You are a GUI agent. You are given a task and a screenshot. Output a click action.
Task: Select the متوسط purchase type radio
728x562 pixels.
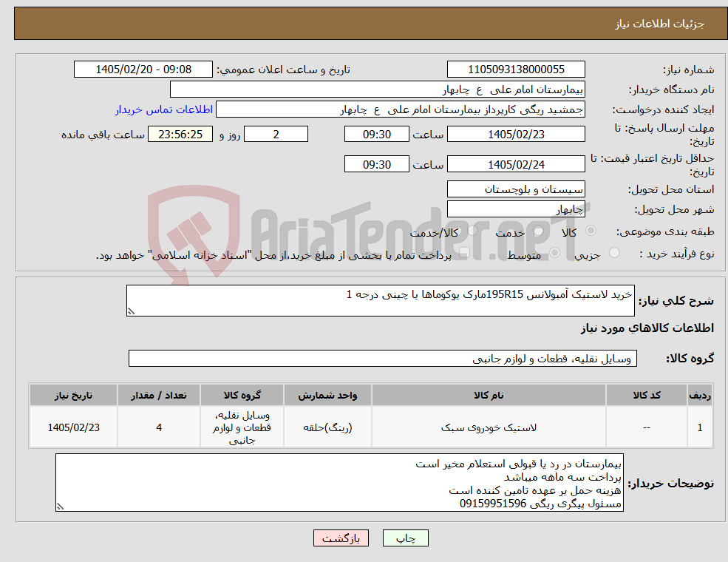(x=555, y=253)
